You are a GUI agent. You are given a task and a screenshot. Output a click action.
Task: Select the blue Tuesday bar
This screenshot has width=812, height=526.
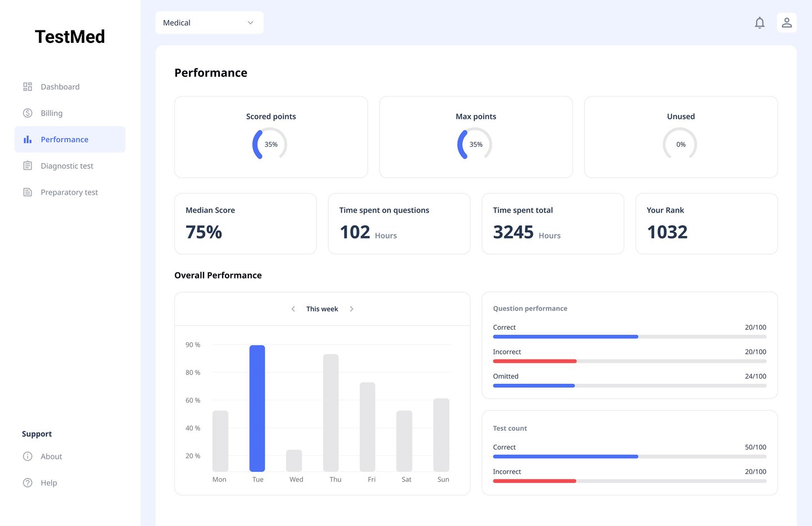point(257,408)
